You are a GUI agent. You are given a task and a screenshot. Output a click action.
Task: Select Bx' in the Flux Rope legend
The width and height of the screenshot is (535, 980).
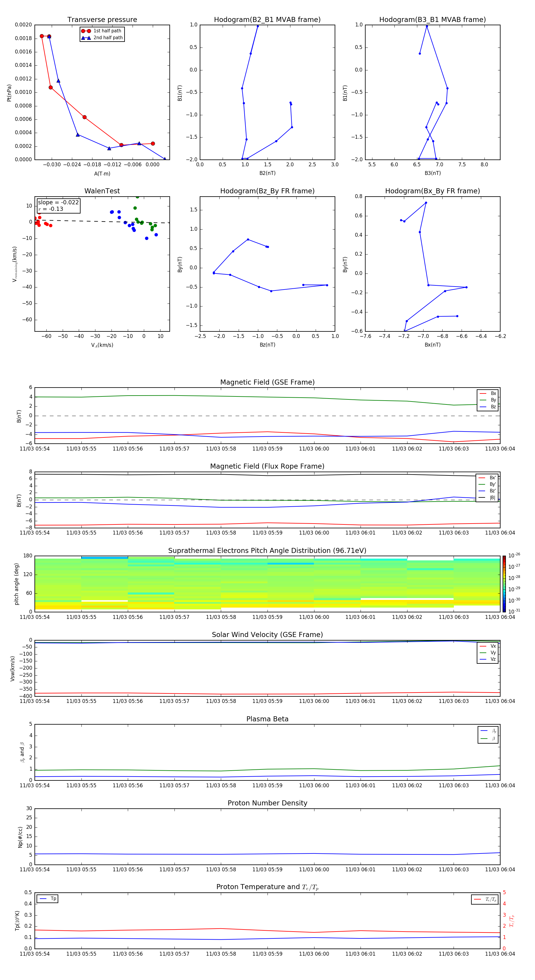tap(487, 478)
